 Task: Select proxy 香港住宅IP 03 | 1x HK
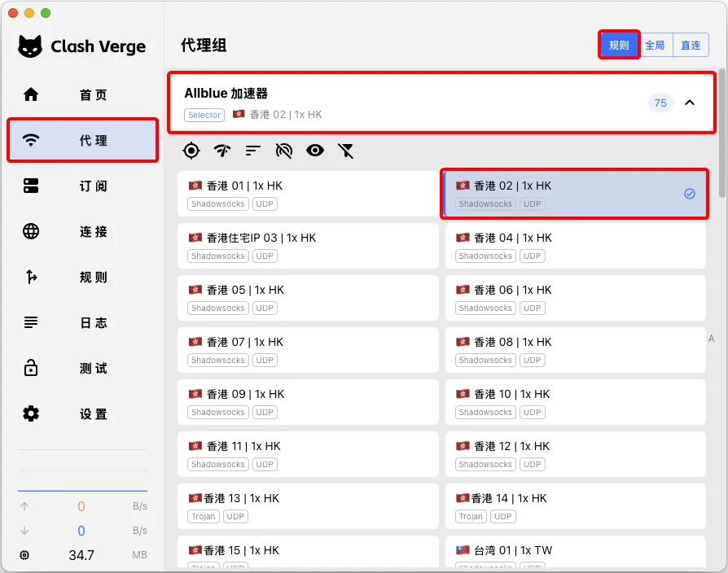coord(308,246)
